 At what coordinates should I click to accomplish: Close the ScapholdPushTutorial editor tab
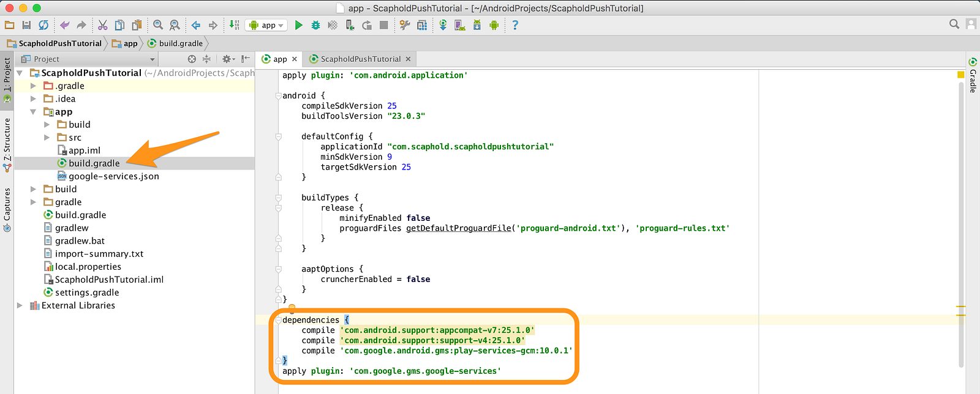pyautogui.click(x=408, y=59)
